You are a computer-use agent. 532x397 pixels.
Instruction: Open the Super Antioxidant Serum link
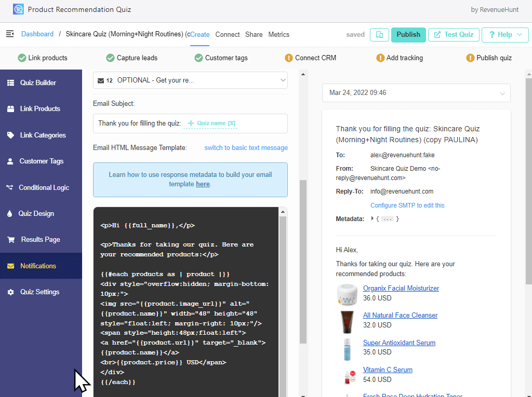399,343
